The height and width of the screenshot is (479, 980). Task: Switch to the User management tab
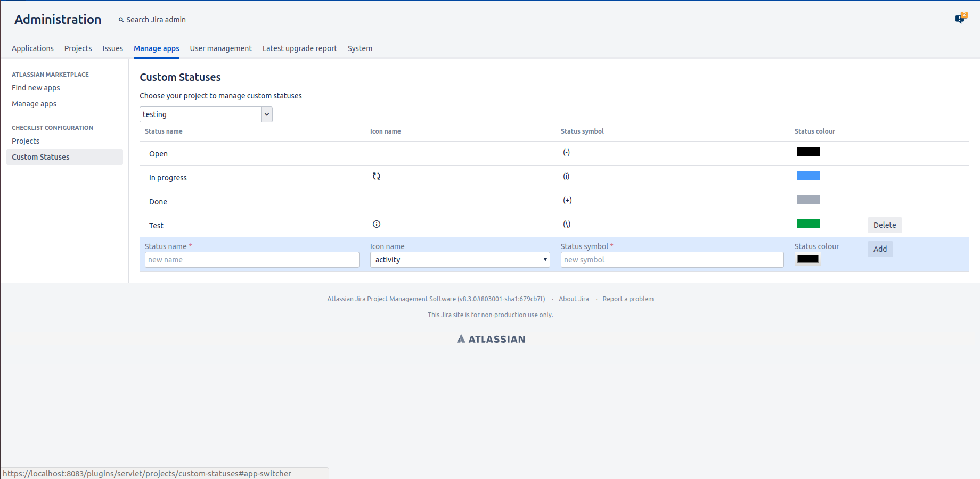220,48
